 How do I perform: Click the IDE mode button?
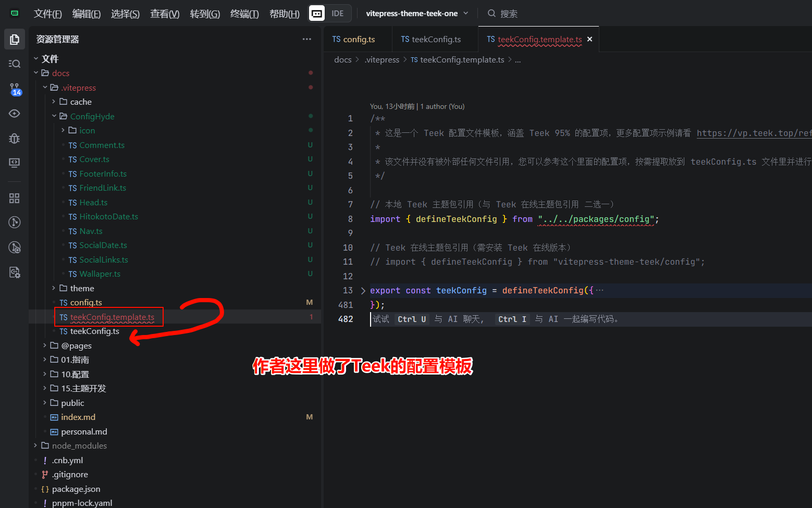pyautogui.click(x=330, y=14)
